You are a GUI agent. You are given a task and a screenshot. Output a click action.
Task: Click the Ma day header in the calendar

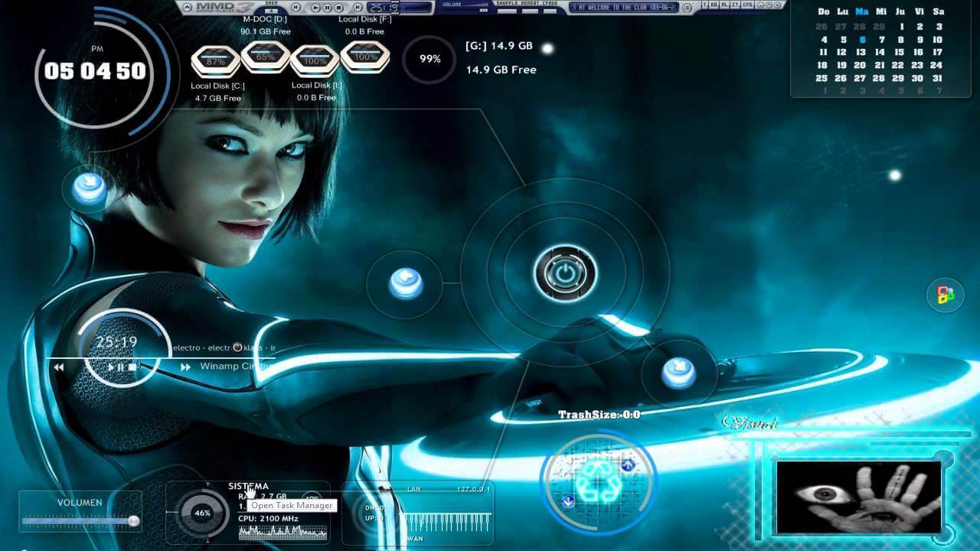click(x=862, y=11)
